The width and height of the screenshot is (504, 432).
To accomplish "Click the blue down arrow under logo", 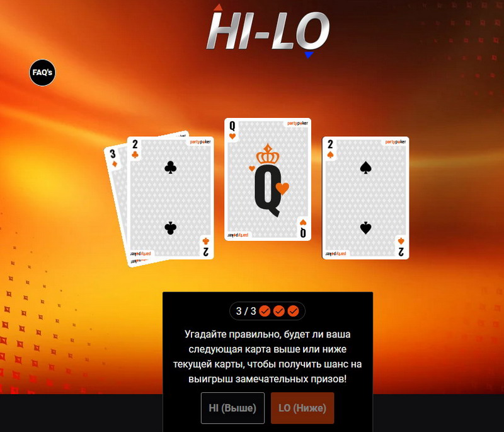I will coord(309,55).
